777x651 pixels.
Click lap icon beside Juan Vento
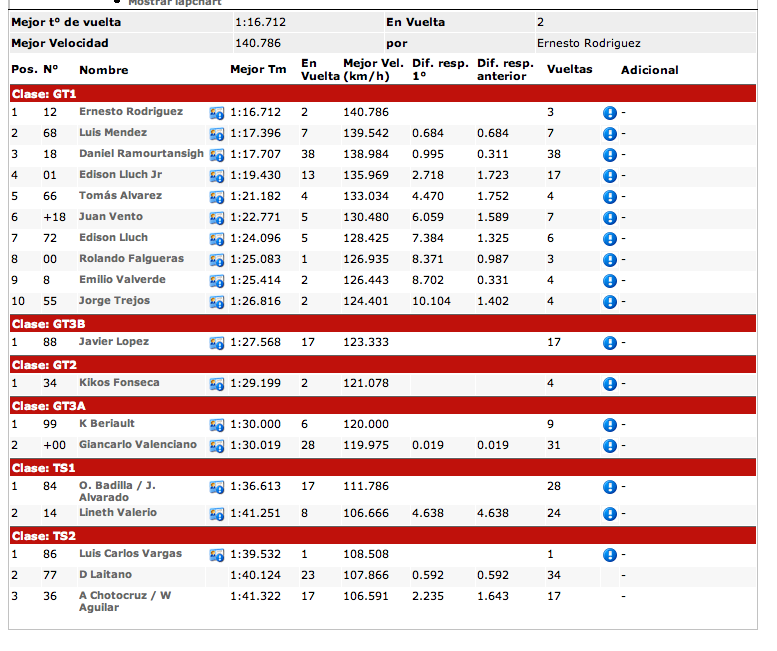point(216,218)
